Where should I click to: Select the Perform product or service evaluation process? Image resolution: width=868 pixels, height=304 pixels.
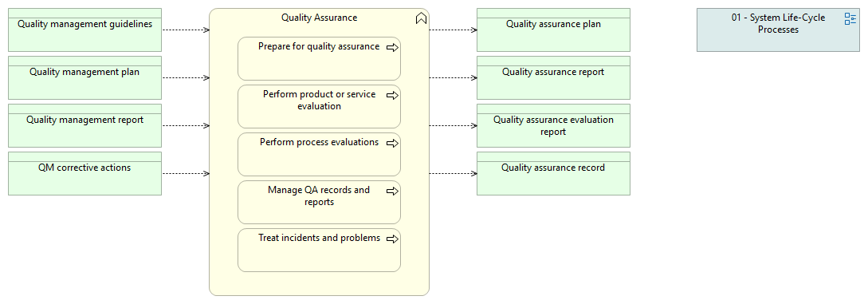point(320,106)
